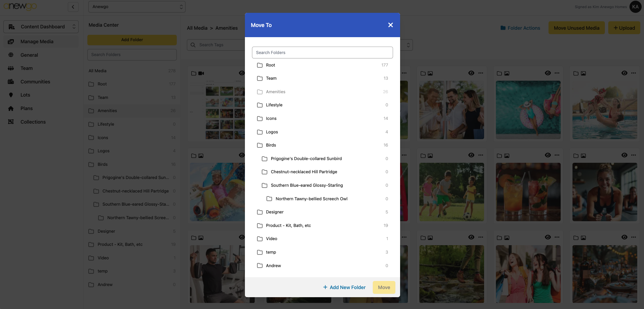Click the Lots pin icon
This screenshot has width=644, height=309.
pyautogui.click(x=11, y=95)
